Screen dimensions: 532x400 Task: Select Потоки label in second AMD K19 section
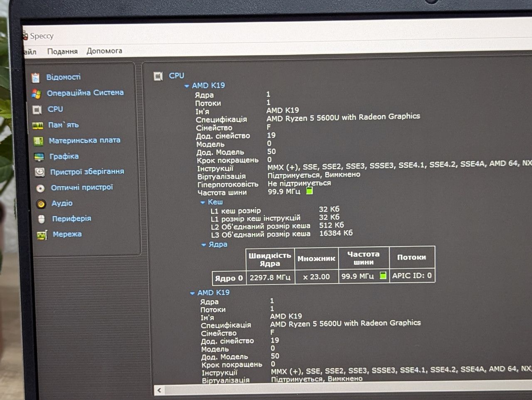213,310
